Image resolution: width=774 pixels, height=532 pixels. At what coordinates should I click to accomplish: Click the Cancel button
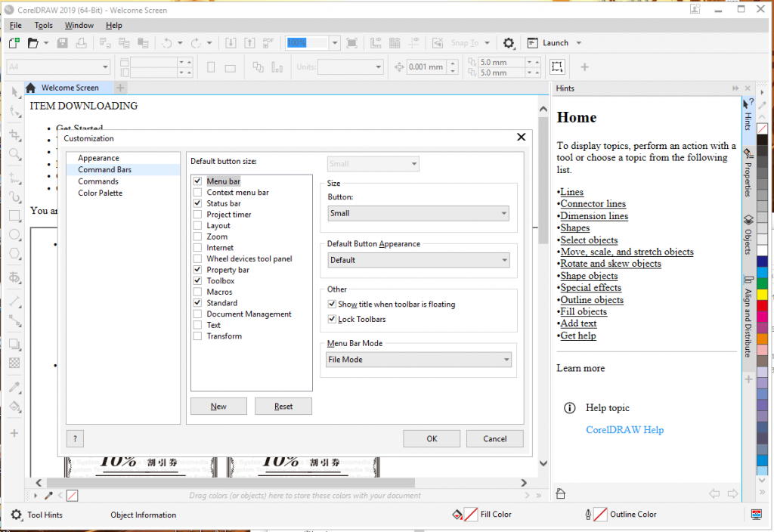pyautogui.click(x=494, y=439)
